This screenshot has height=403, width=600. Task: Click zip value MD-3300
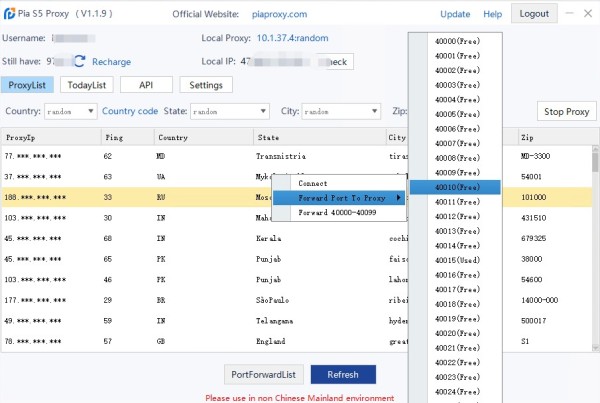click(535, 156)
